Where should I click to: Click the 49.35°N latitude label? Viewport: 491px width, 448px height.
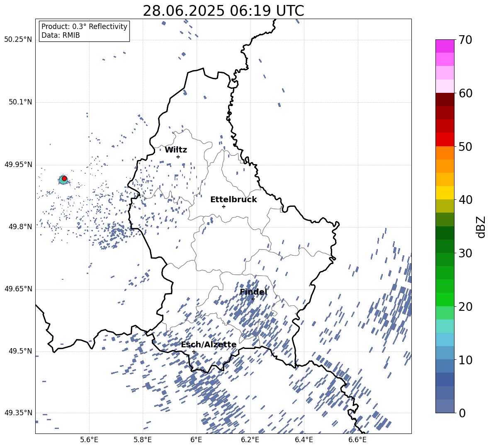18,413
